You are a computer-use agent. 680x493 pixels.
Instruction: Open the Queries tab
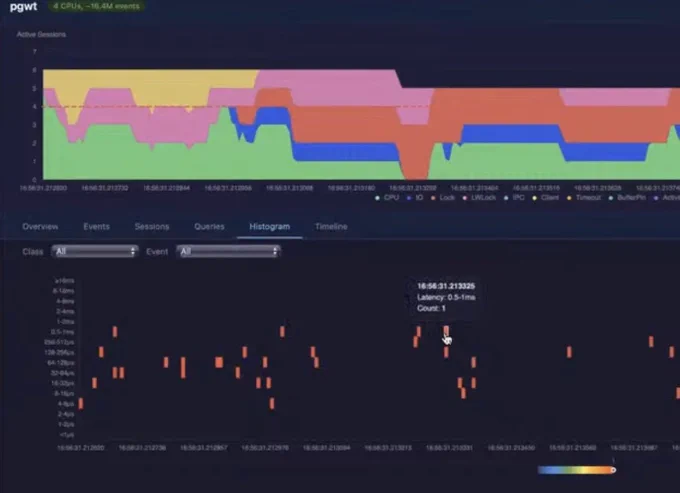tap(209, 227)
